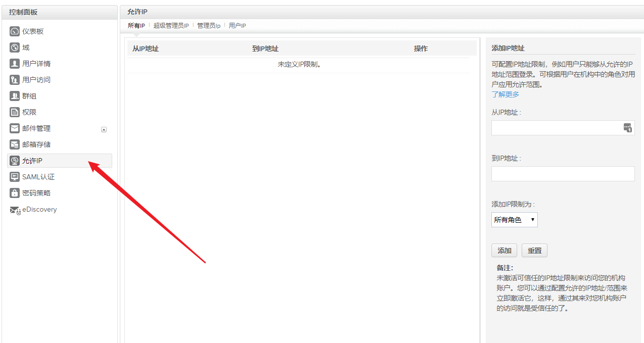The height and width of the screenshot is (343, 644).
Task: Open 仪表板 in the control panel
Action: click(33, 31)
